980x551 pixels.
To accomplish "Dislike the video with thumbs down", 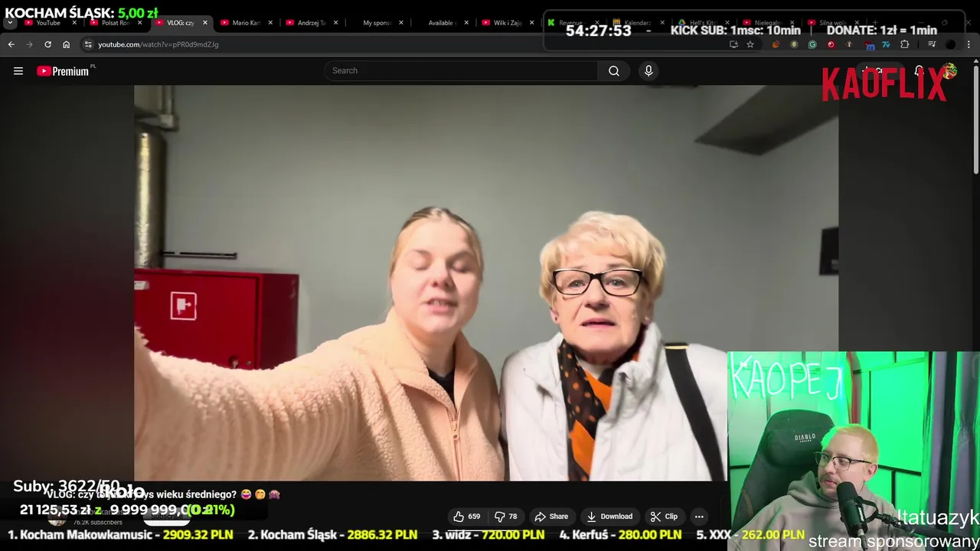I will (x=507, y=517).
